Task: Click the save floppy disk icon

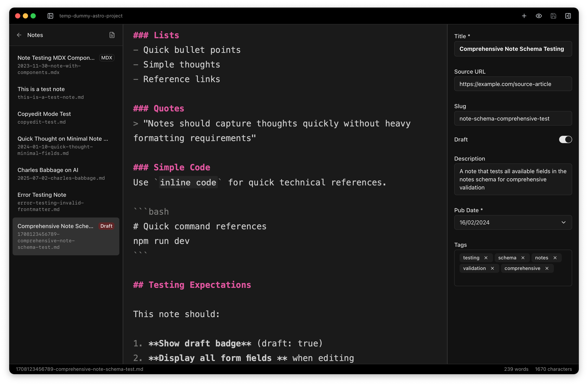Action: coord(553,16)
